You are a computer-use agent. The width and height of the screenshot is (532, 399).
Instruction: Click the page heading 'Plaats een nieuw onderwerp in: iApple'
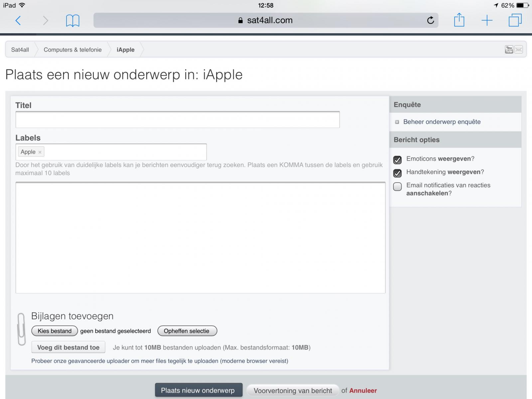[x=124, y=75]
